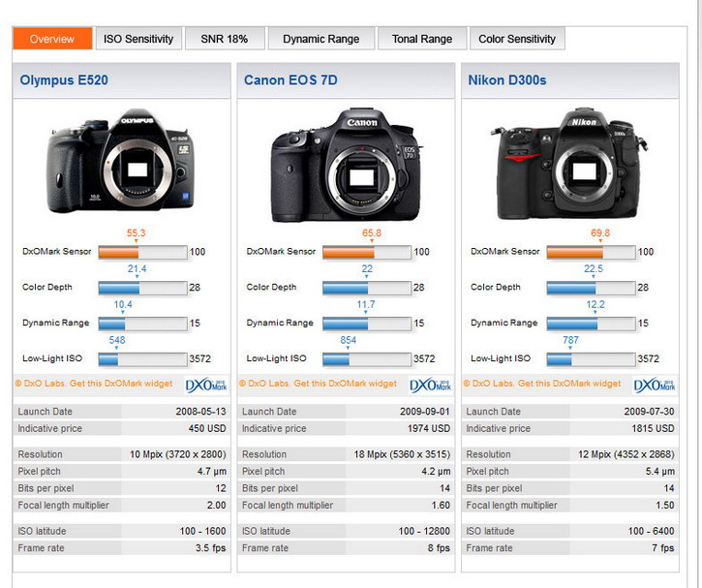The height and width of the screenshot is (588, 702).
Task: Click Canon Dynamic Range bar showing 11.7
Action: point(367,324)
